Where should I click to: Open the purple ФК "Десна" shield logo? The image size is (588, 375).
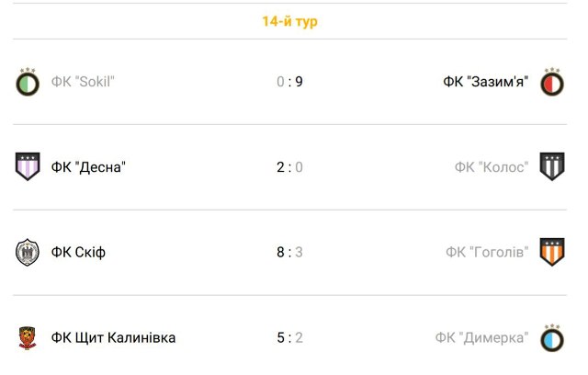pyautogui.click(x=28, y=166)
